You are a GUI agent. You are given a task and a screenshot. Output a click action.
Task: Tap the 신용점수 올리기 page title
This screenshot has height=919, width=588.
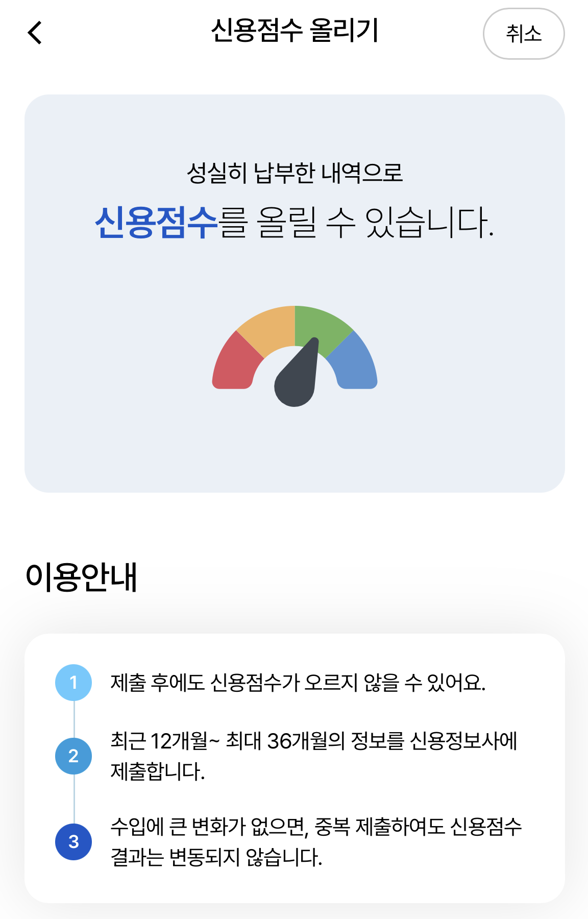click(295, 31)
